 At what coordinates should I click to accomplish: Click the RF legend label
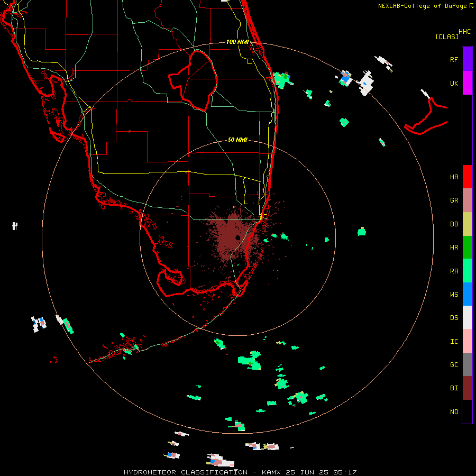(x=454, y=59)
